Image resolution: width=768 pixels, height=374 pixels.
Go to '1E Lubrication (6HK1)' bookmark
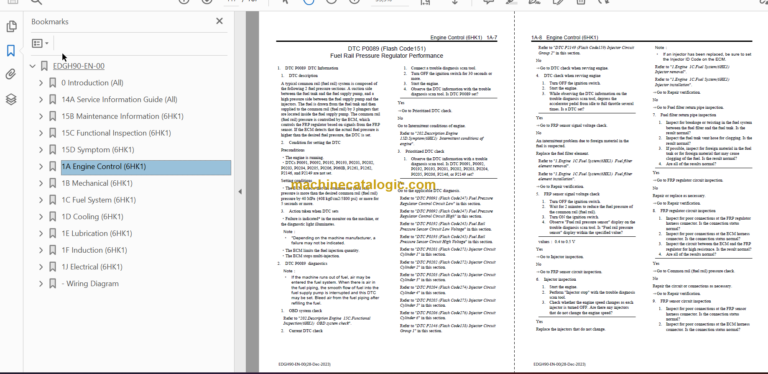tap(96, 234)
